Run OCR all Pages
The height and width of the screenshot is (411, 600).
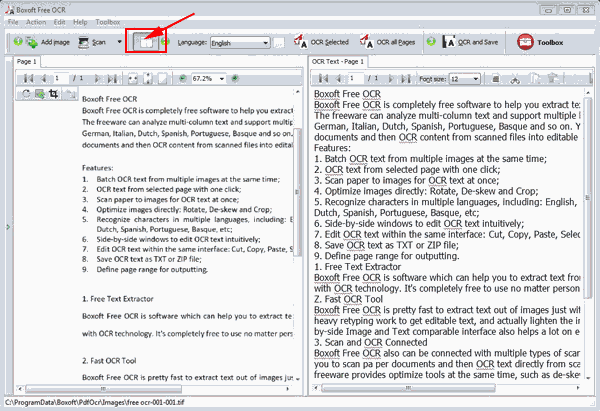pos(387,42)
